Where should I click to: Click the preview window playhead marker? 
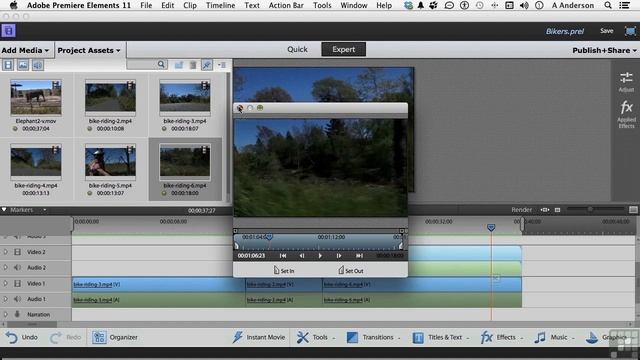point(269,237)
